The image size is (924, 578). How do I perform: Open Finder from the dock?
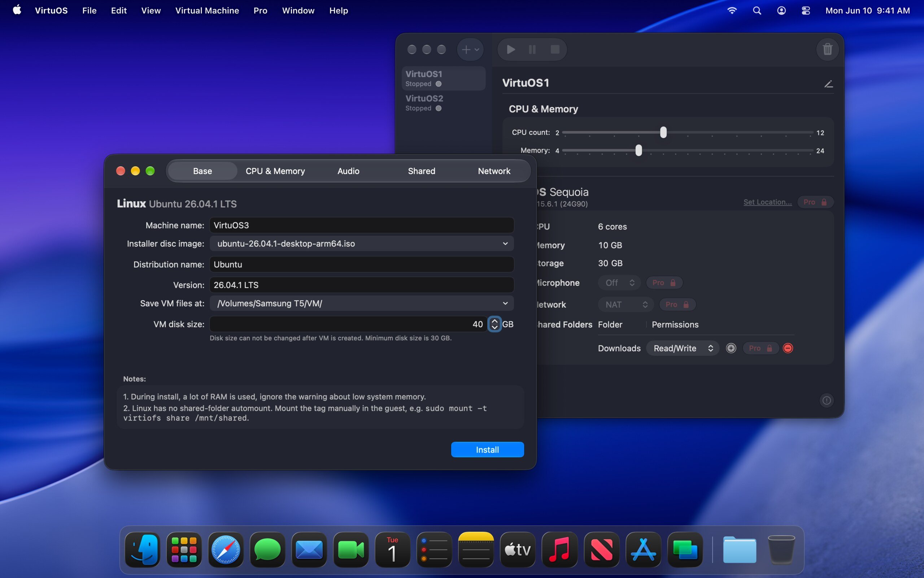click(143, 549)
